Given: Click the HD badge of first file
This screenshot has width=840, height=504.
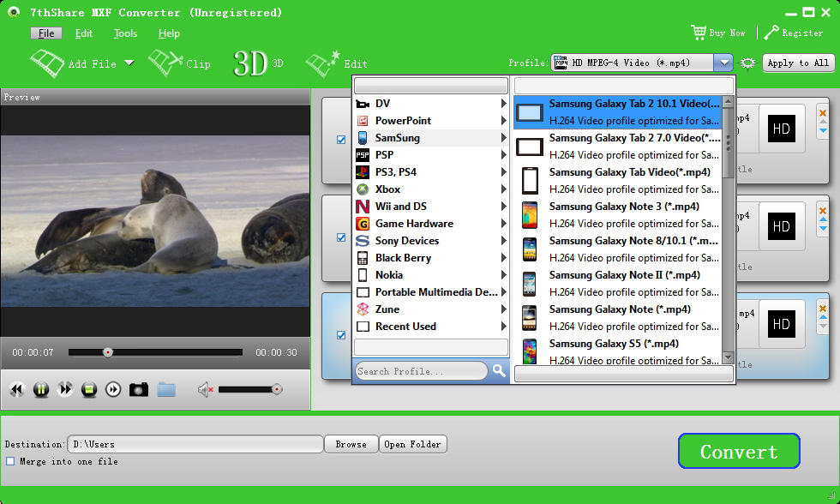Looking at the screenshot, I should tap(781, 129).
